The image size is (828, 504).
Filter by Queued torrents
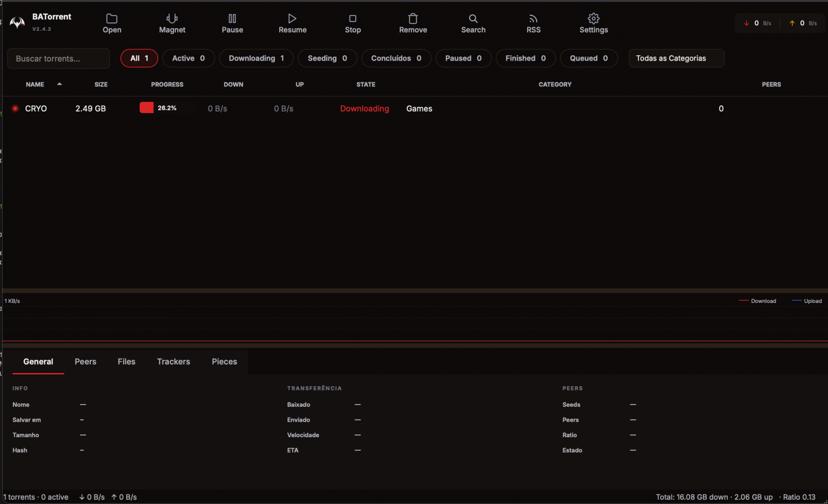click(589, 58)
